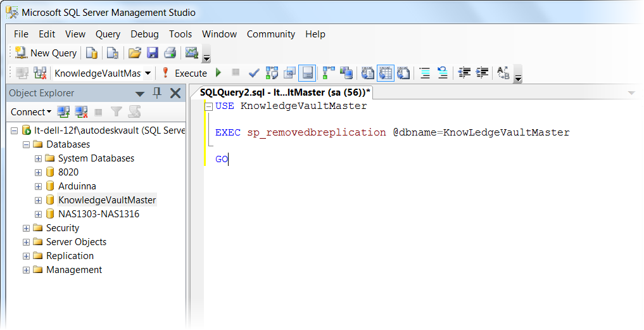Open the active documents tab list arrow

point(632,93)
